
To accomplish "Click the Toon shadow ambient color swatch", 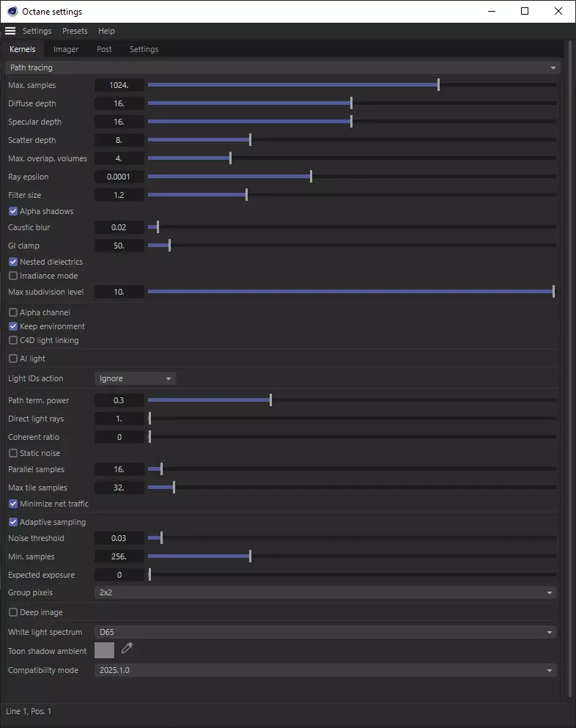I will 105,650.
